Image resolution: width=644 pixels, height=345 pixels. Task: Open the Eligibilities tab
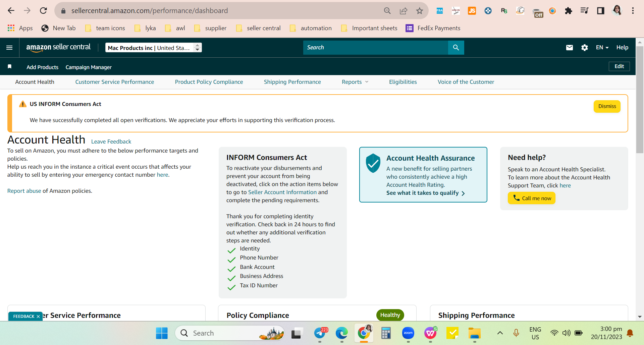tap(403, 82)
